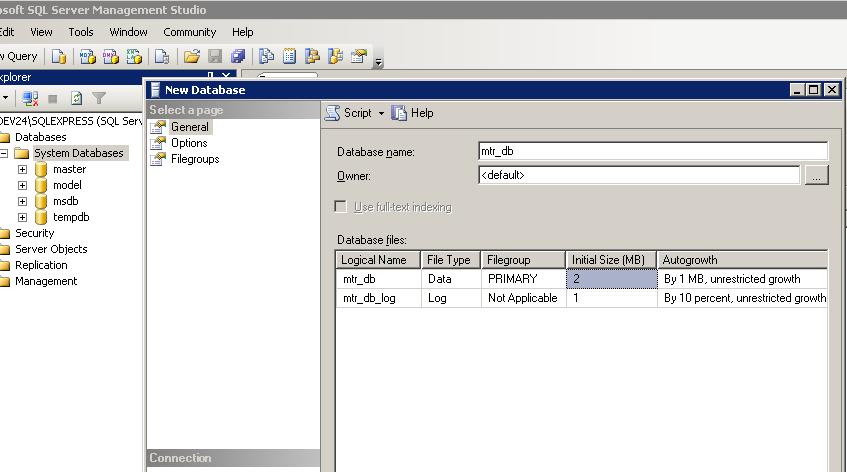This screenshot has width=847, height=472.
Task: Click the File Type column header
Action: 451,260
